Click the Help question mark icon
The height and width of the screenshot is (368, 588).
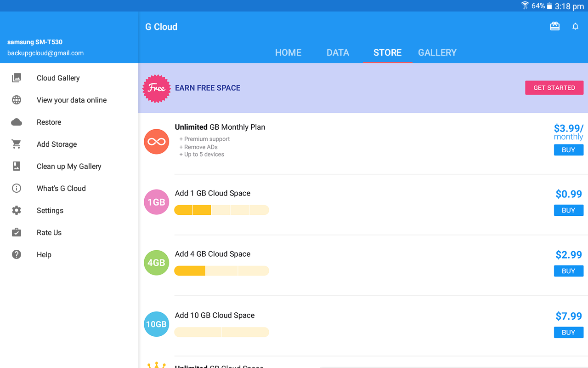tap(17, 254)
